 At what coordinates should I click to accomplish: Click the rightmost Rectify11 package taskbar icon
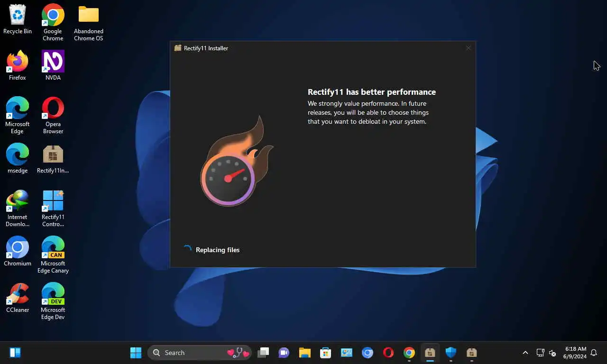click(x=472, y=353)
